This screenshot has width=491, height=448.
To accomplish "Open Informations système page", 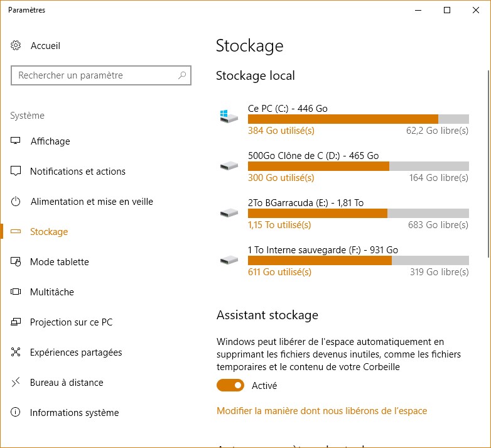I will click(74, 413).
